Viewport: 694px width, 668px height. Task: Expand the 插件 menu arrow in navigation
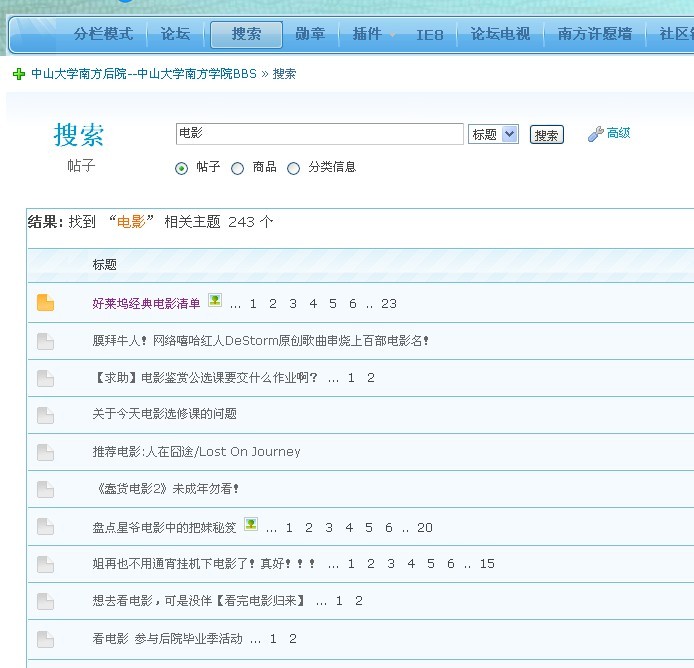[392, 35]
